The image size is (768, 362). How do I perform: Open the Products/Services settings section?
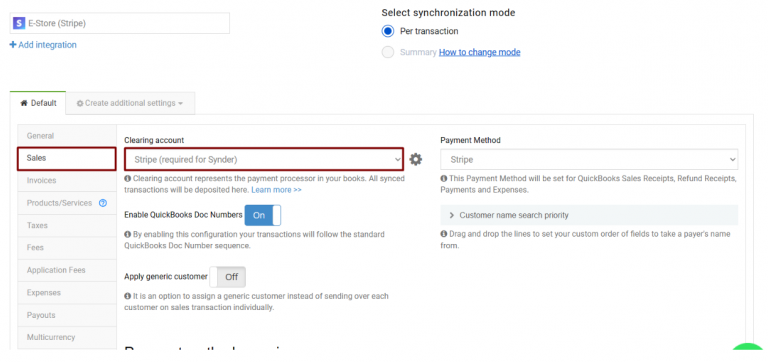[x=67, y=203]
